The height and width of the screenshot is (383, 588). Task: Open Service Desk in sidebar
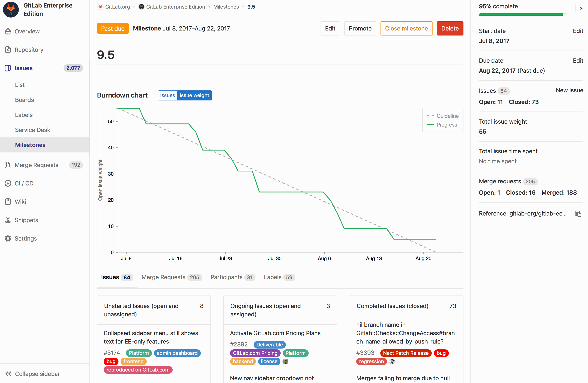(33, 130)
